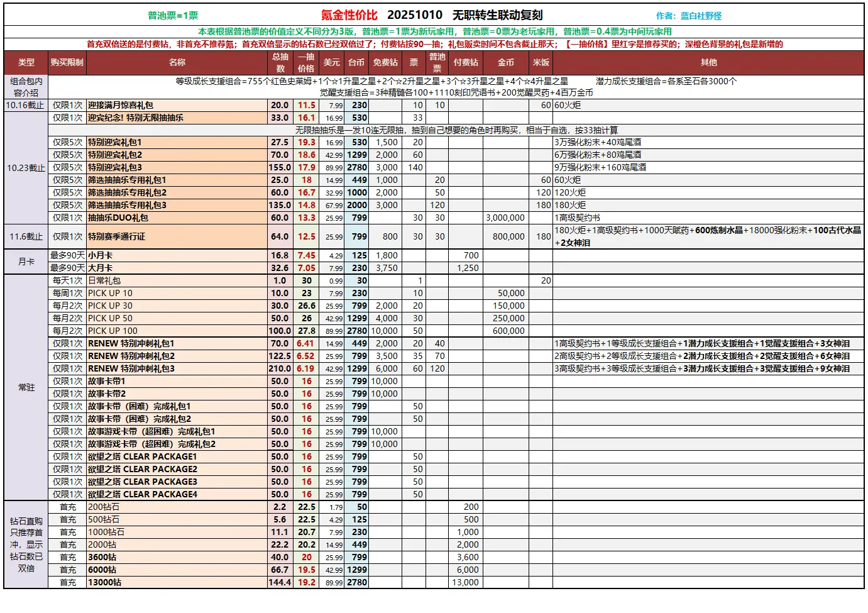
Task: Select the PICK UP 100 cell
Action: pos(113,331)
